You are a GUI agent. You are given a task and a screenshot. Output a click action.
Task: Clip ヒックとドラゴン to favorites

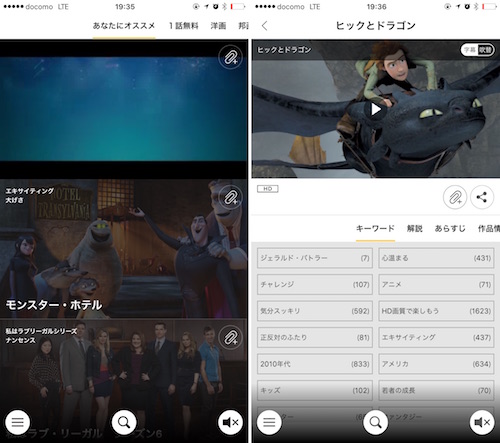tap(455, 197)
